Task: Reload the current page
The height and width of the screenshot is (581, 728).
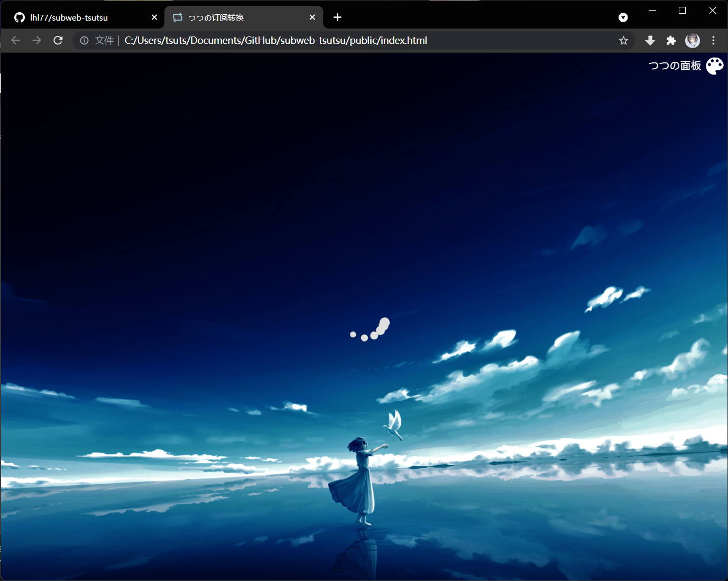Action: coord(58,40)
